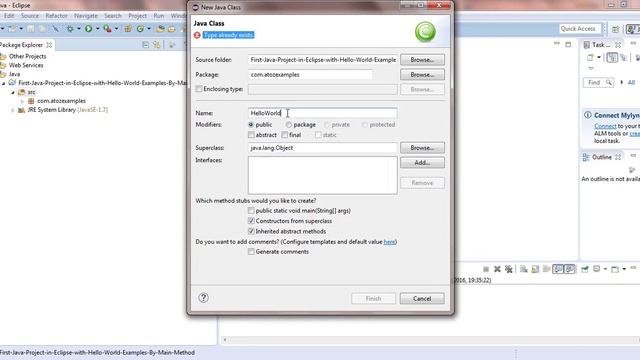The height and width of the screenshot is (360, 640).
Task: Uncheck Constructors from superclass checkbox
Action: click(x=251, y=221)
